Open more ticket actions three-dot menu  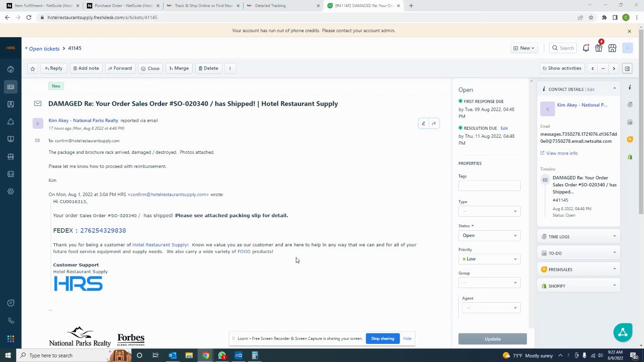pyautogui.click(x=230, y=68)
